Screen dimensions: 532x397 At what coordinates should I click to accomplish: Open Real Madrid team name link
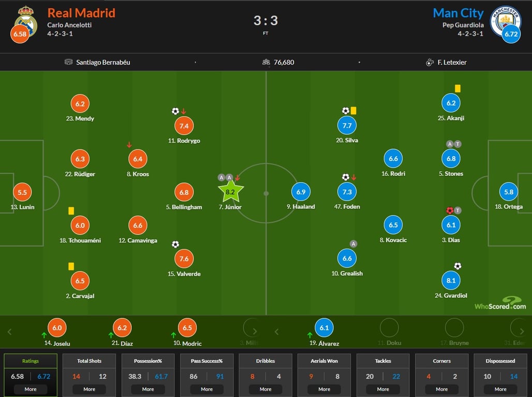click(81, 13)
